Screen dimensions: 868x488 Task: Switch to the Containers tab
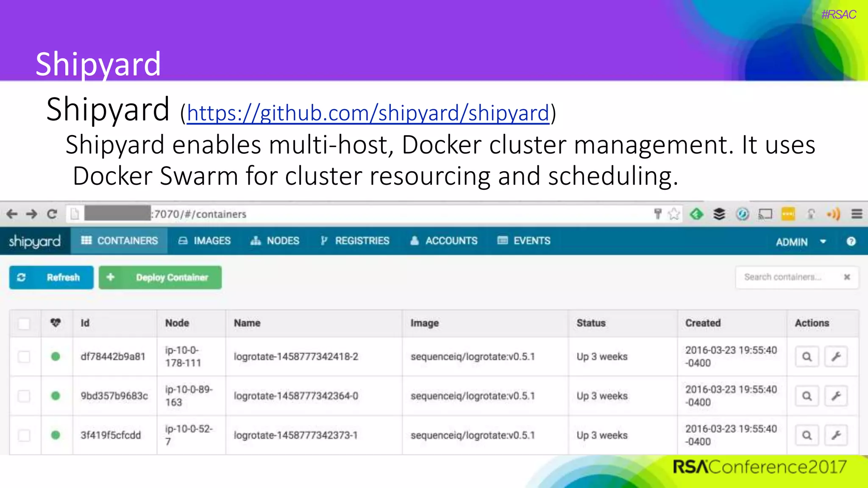(x=119, y=241)
